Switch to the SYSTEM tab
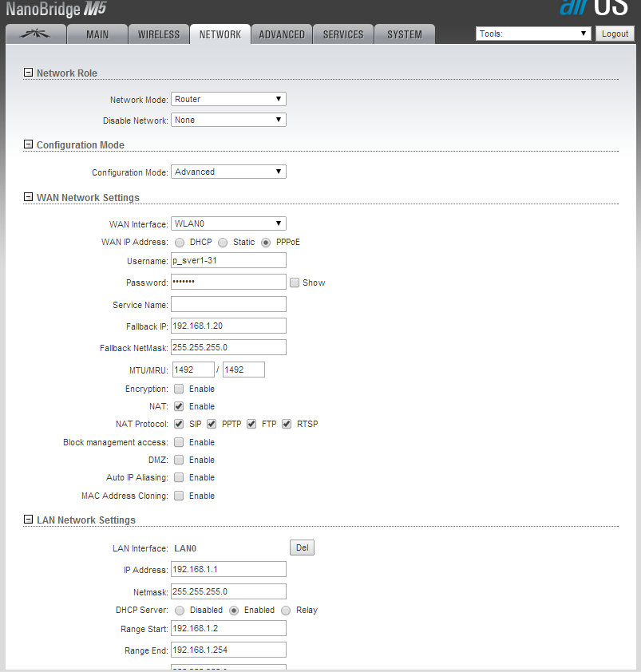 pyautogui.click(x=405, y=34)
